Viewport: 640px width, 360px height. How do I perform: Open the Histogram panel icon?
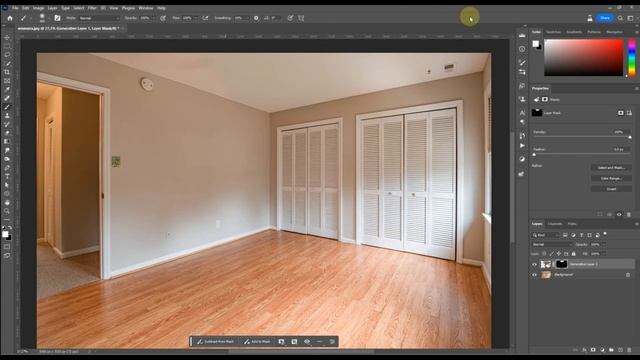pyautogui.click(x=522, y=36)
